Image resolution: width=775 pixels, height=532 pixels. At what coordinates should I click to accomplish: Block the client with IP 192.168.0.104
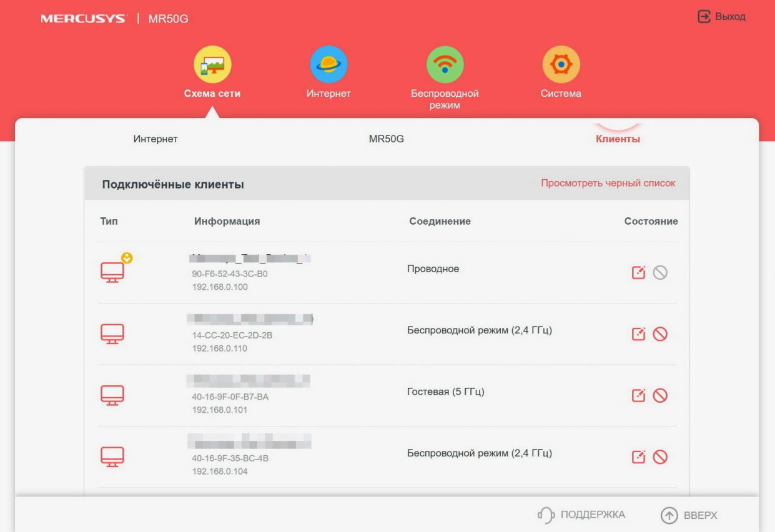coord(660,457)
